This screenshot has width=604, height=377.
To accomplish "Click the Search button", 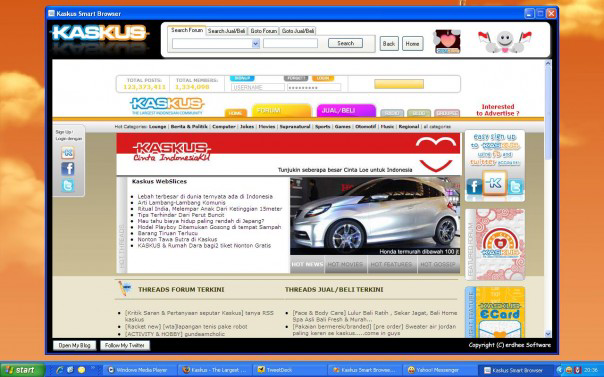I will (345, 43).
